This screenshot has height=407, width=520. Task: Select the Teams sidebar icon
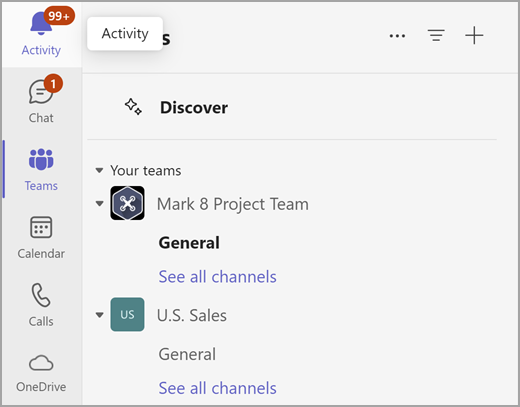coord(41,159)
